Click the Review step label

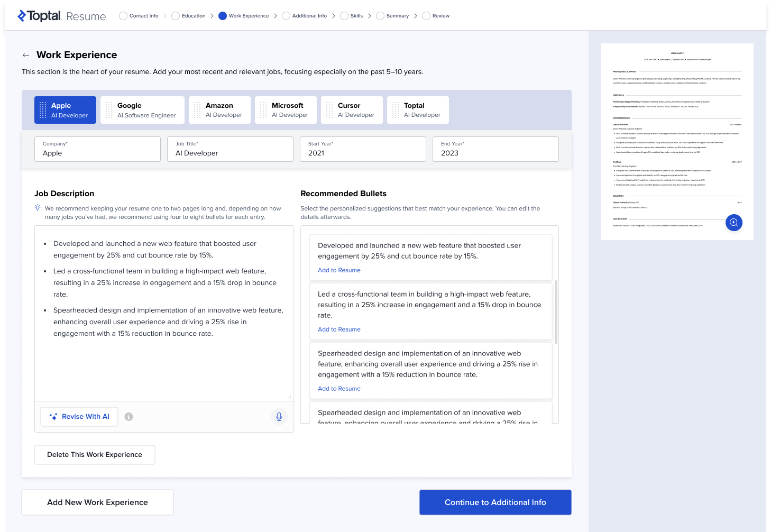[441, 16]
